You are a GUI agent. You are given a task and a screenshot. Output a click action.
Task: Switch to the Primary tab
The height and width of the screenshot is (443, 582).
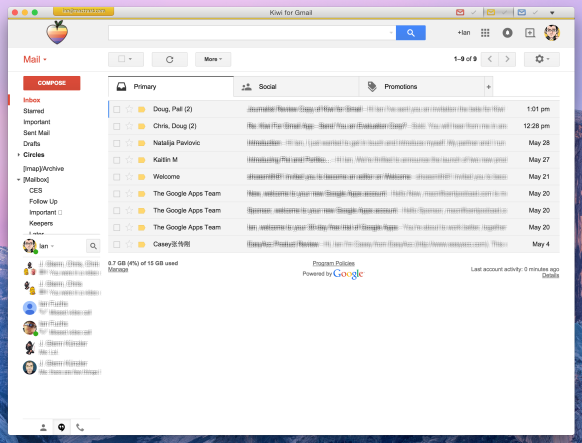tap(171, 87)
